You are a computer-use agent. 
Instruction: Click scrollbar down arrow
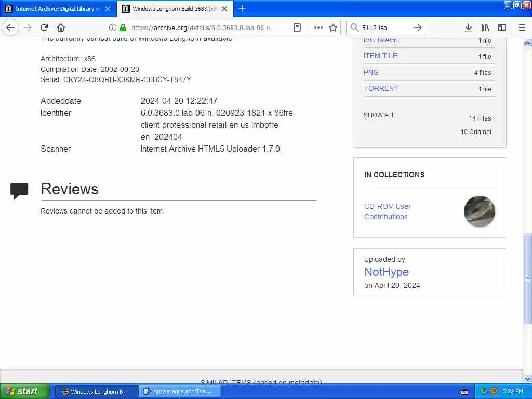527,379
